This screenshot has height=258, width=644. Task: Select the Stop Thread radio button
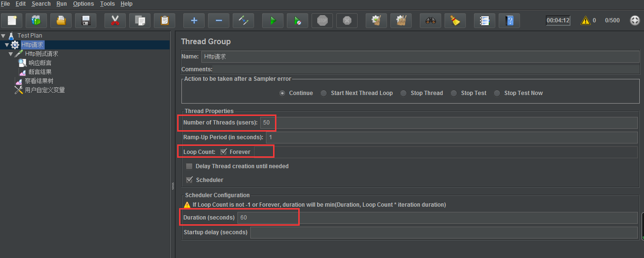point(403,93)
